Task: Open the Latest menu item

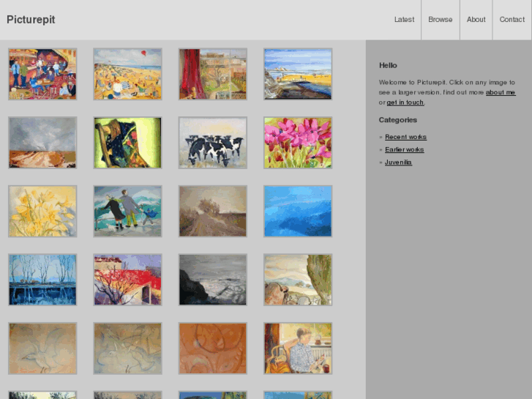Action: pos(404,20)
